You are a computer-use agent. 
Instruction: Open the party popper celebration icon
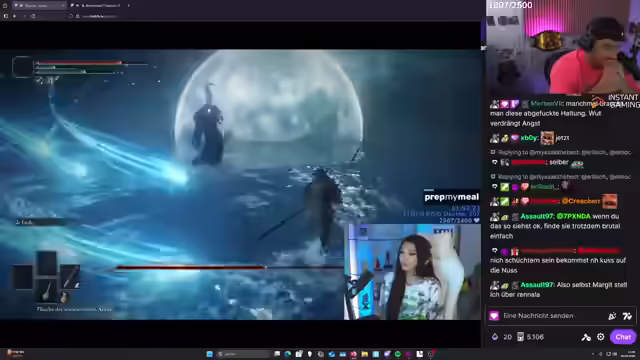coord(612,316)
